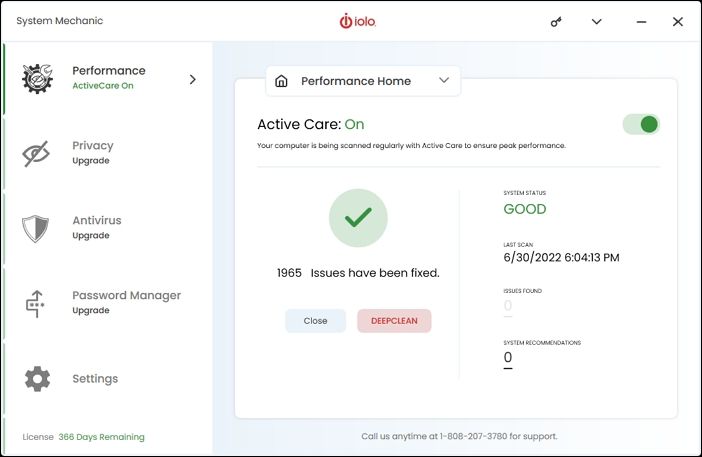
Task: Click the Close button
Action: pyautogui.click(x=316, y=321)
